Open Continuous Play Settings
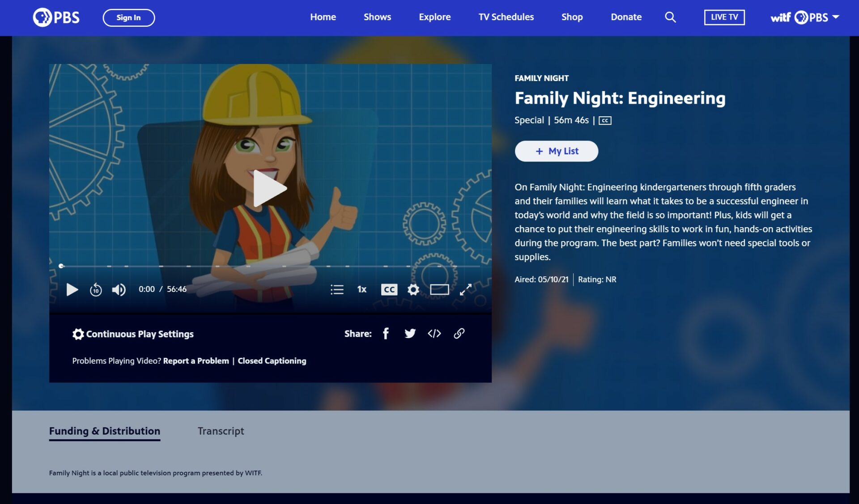 coord(133,334)
